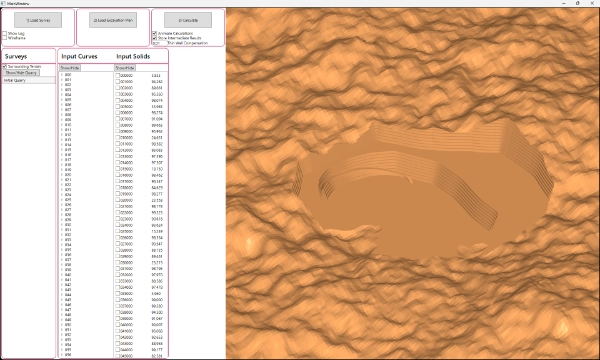Image resolution: width=600 pixels, height=360 pixels.
Task: Click the '1) Load Survey' button
Action: coord(38,20)
